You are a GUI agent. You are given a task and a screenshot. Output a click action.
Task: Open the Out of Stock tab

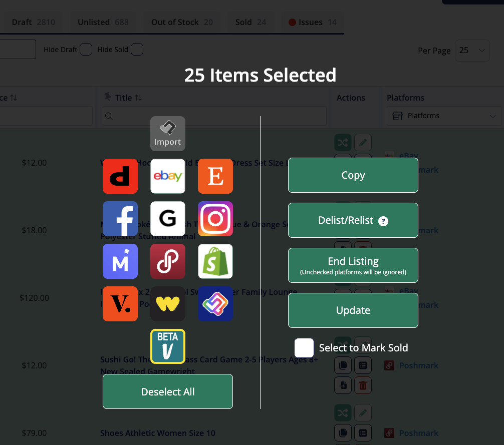pos(182,22)
